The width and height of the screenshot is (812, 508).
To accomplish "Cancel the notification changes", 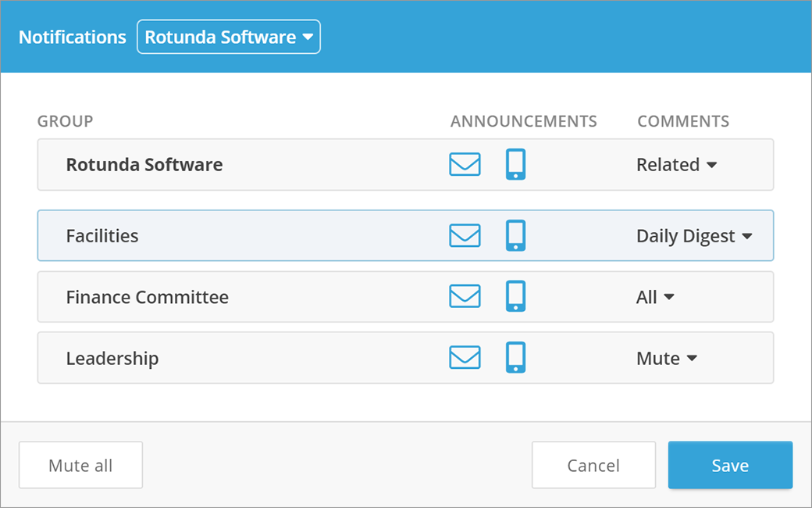I will click(593, 465).
